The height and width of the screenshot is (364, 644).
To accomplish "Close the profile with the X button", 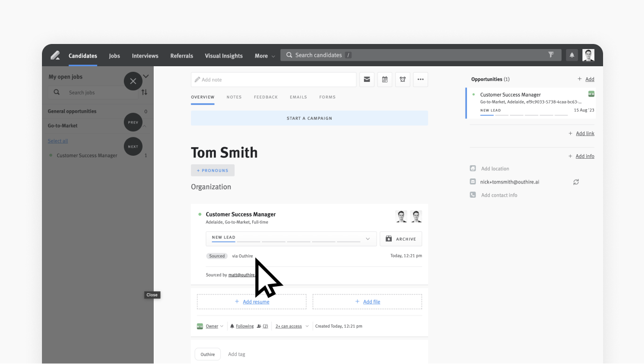I will (133, 81).
